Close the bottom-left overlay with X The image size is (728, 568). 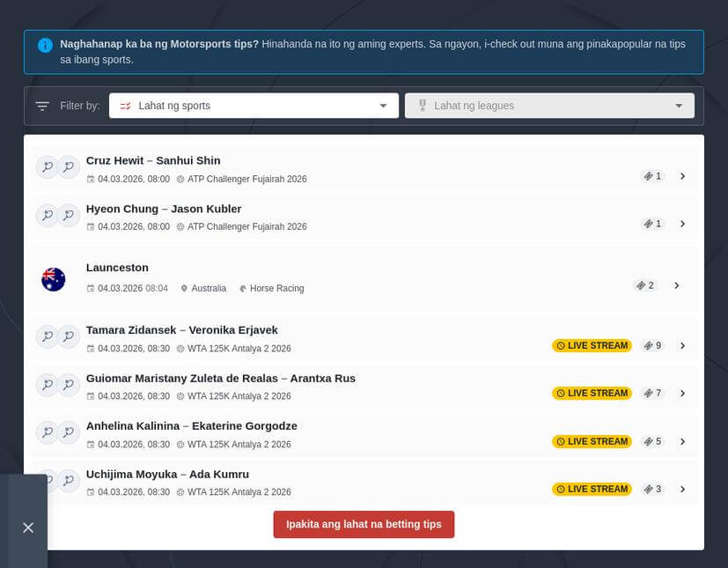(x=28, y=527)
